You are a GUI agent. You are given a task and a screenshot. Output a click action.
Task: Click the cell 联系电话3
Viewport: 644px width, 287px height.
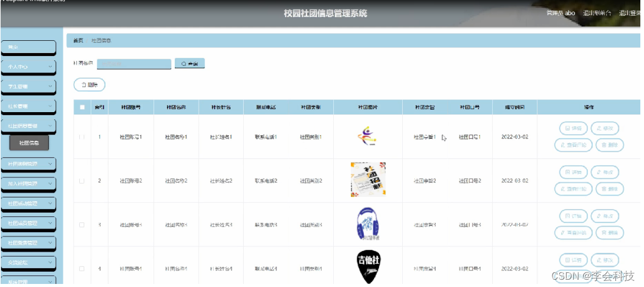coord(266,225)
